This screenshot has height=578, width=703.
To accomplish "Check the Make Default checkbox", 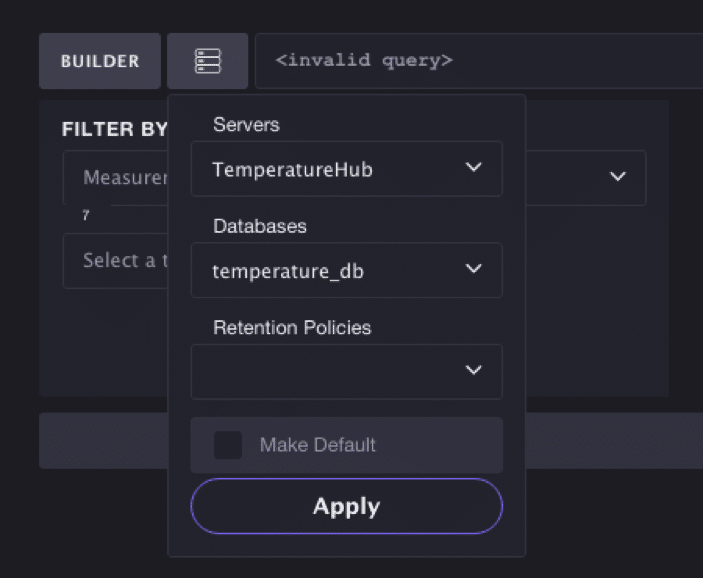I will point(228,445).
